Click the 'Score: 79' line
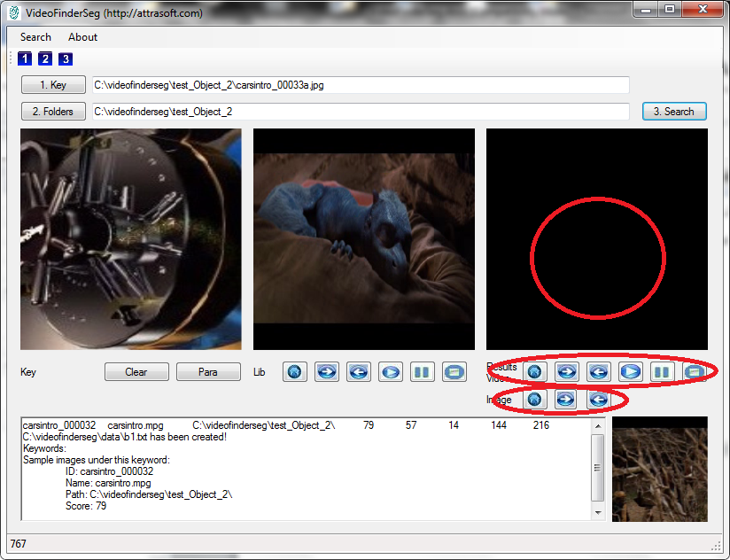Screen dimensions: 730x560 (x=86, y=506)
